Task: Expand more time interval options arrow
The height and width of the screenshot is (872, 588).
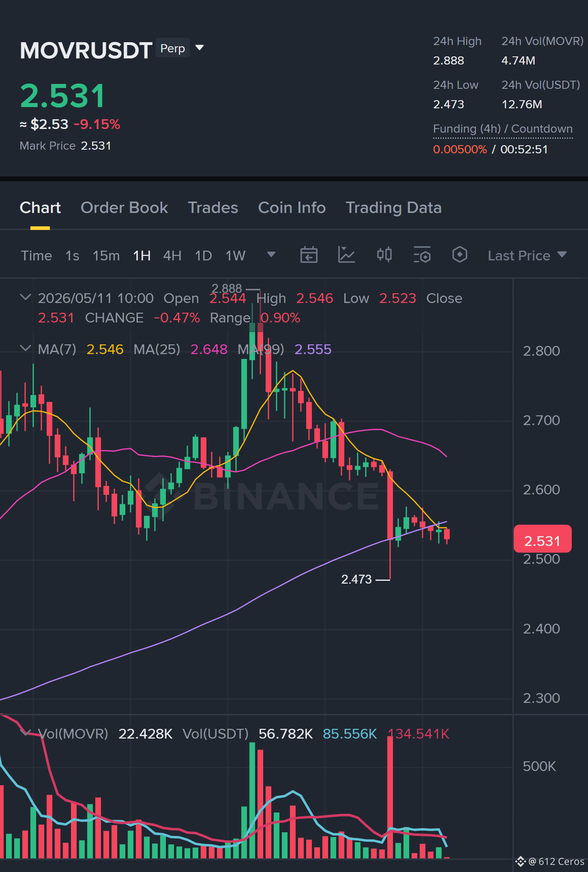Action: pyautogui.click(x=271, y=255)
